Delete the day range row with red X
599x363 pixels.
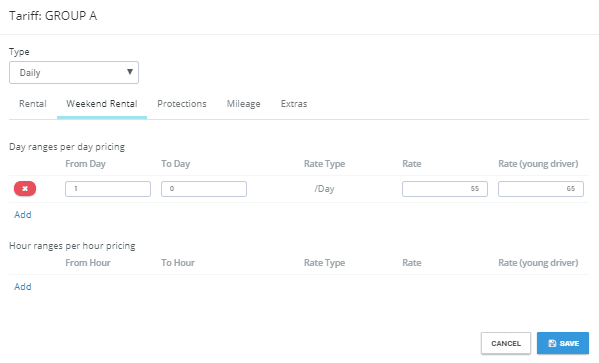(25, 189)
